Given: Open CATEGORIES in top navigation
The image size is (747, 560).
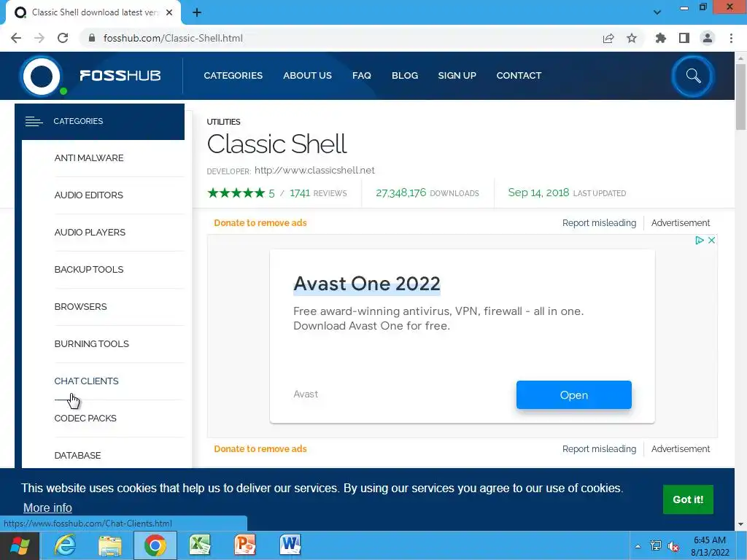Looking at the screenshot, I should click(x=233, y=76).
